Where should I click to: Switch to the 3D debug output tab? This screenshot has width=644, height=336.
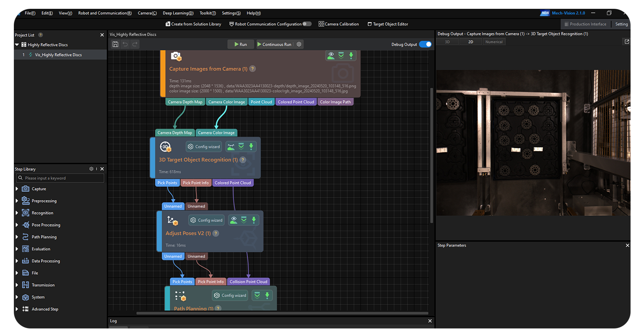[x=447, y=41]
